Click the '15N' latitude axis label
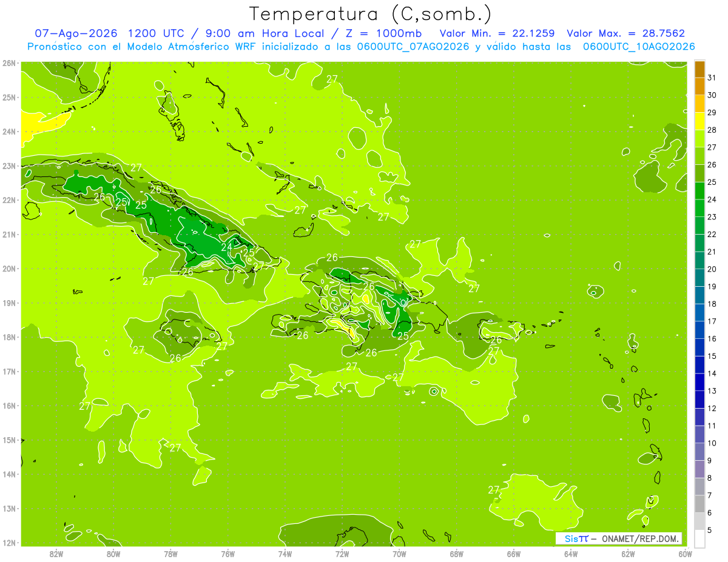 pyautogui.click(x=8, y=440)
